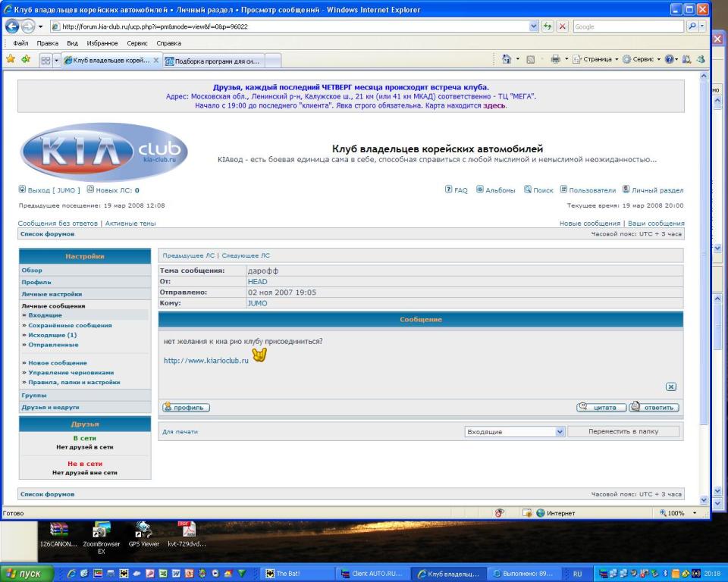Click the browser Back arrow button
The height and width of the screenshot is (582, 728).
pyautogui.click(x=13, y=26)
